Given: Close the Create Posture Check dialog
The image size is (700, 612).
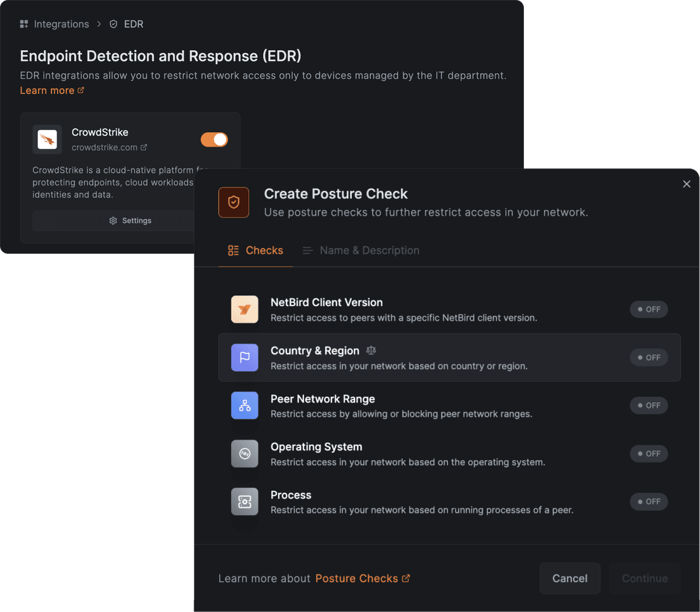Looking at the screenshot, I should [687, 184].
